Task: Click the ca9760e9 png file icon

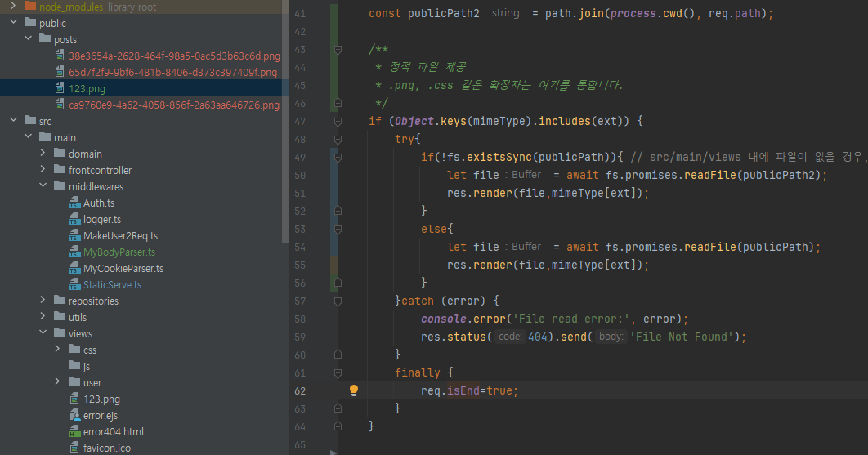Action: click(x=60, y=105)
